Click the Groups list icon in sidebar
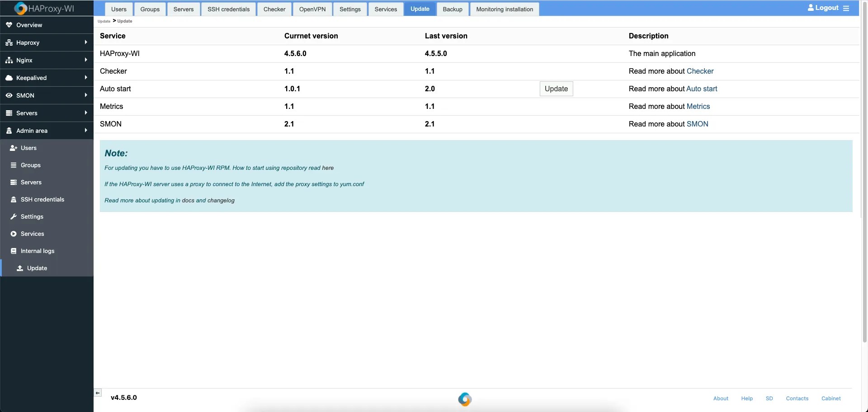This screenshot has width=868, height=412. click(x=14, y=165)
